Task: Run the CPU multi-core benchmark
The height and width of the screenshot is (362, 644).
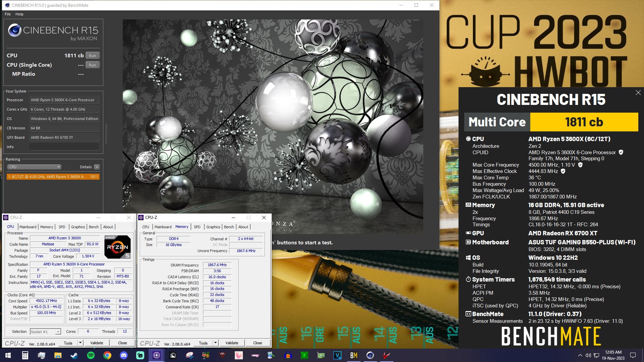Action: [93, 56]
